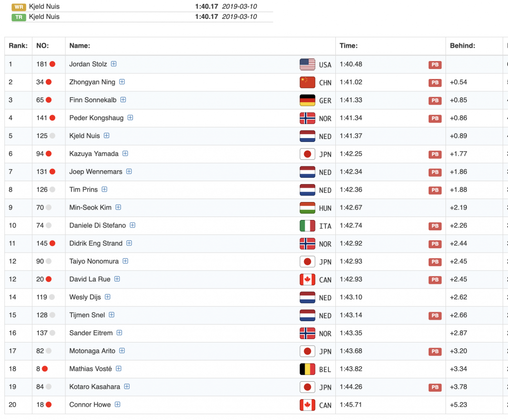Click the Time column header

pos(348,46)
